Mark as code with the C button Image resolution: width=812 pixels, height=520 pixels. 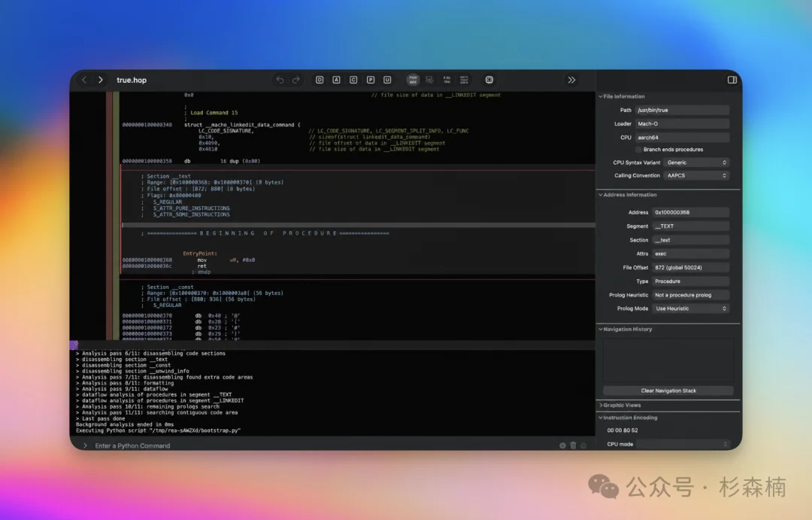[353, 80]
